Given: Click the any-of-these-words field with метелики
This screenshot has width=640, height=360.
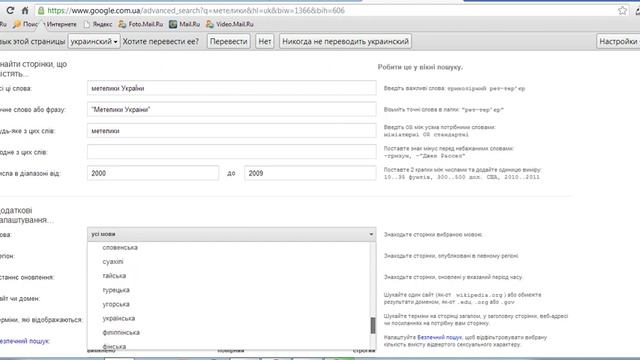Looking at the screenshot, I should pyautogui.click(x=231, y=131).
